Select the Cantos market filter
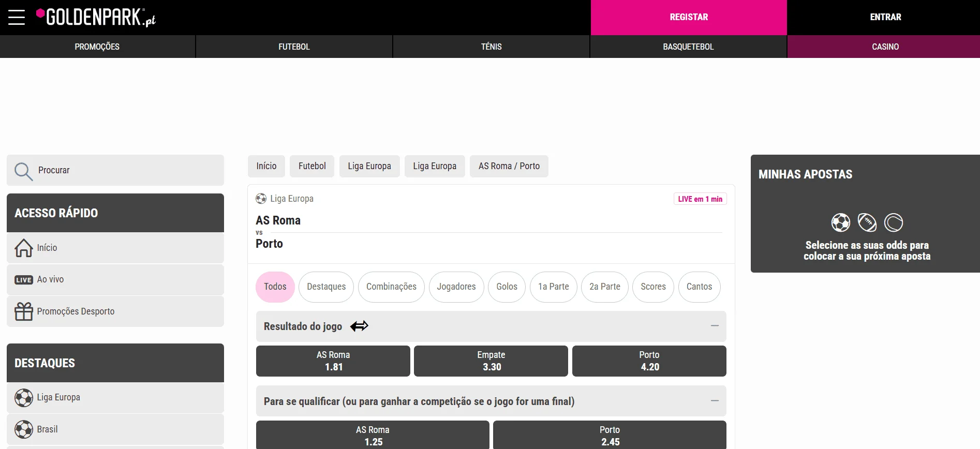The image size is (980, 449). point(699,287)
